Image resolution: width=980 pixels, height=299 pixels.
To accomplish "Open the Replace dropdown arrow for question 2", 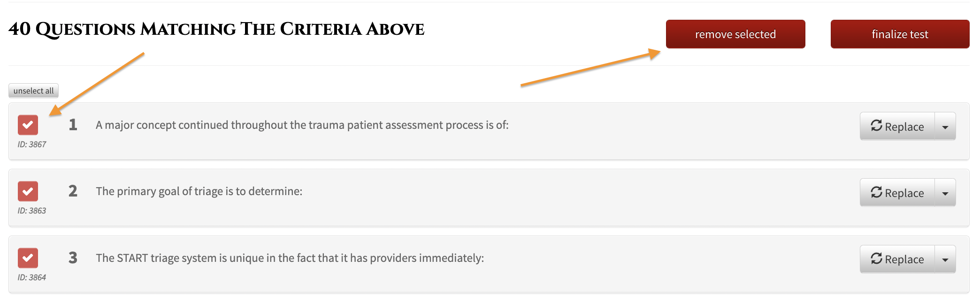I will 945,193.
